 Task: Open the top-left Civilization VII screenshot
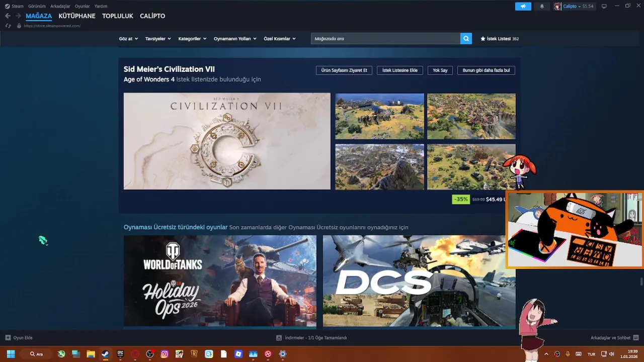[380, 116]
